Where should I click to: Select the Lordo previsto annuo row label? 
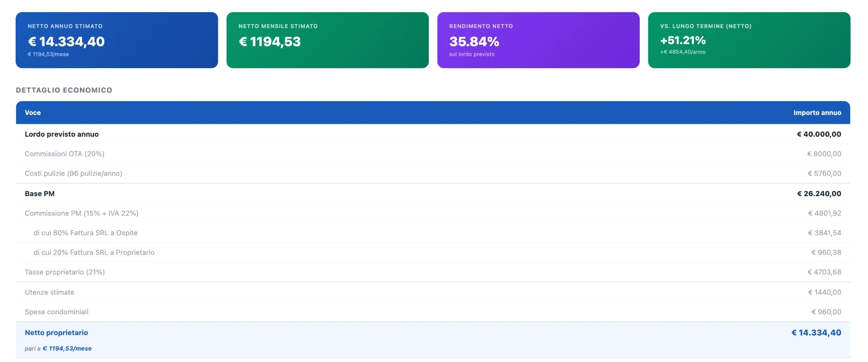[x=62, y=134]
